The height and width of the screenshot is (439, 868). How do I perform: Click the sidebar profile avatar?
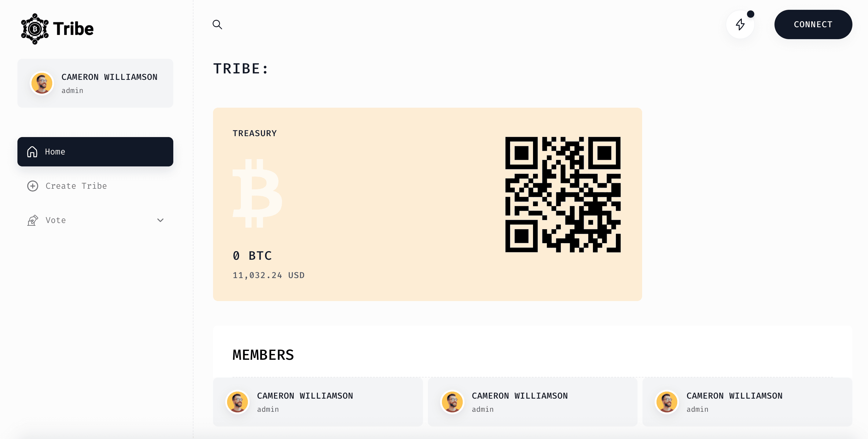click(x=42, y=83)
